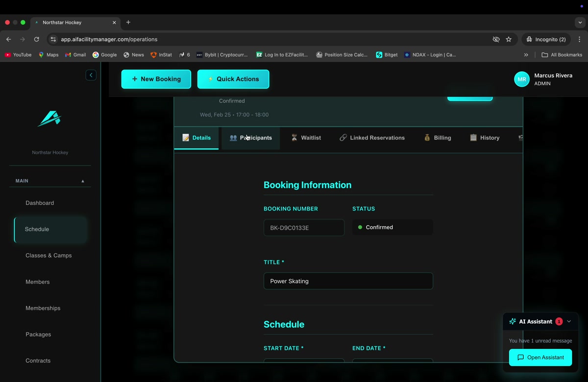This screenshot has width=588, height=382.
Task: Switch to the Details tab
Action: [x=196, y=138]
